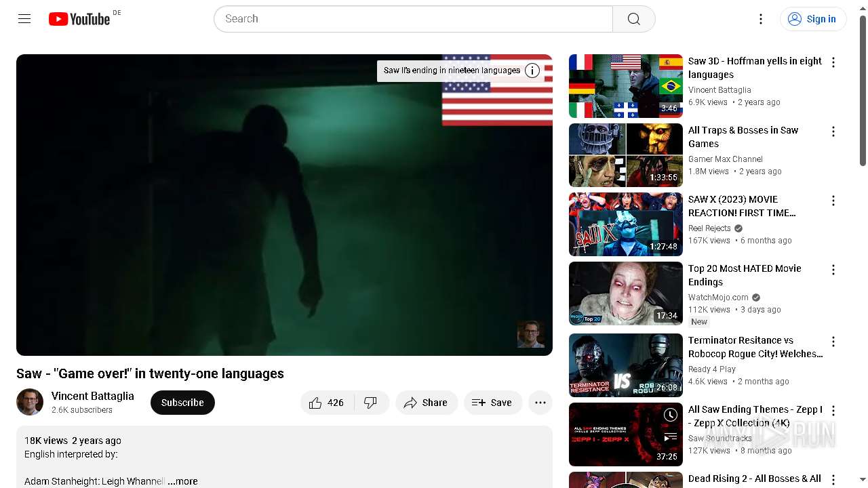Screen dimensions: 868x488
Task: Open options for 'Dead Rising 2' video
Action: click(x=833, y=480)
